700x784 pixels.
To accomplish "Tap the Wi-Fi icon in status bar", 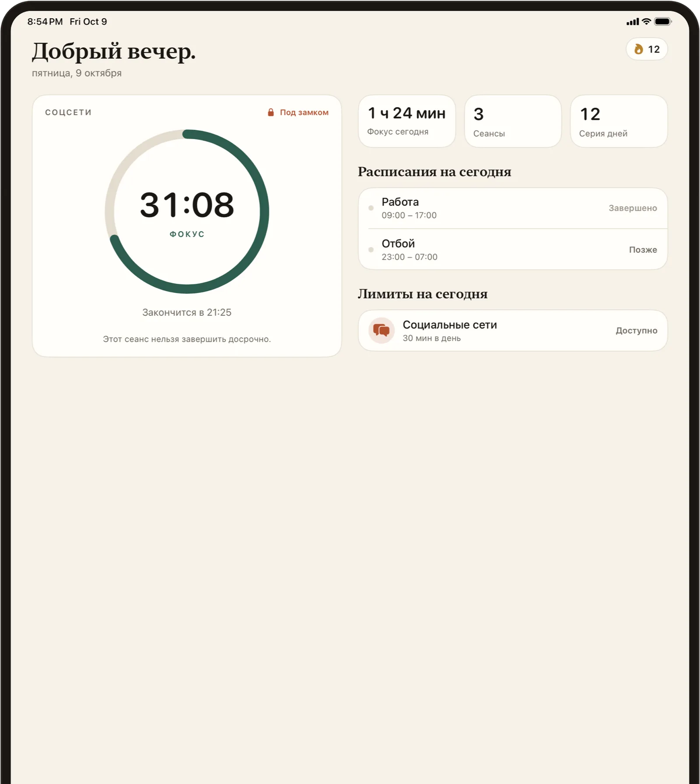I will coord(646,21).
